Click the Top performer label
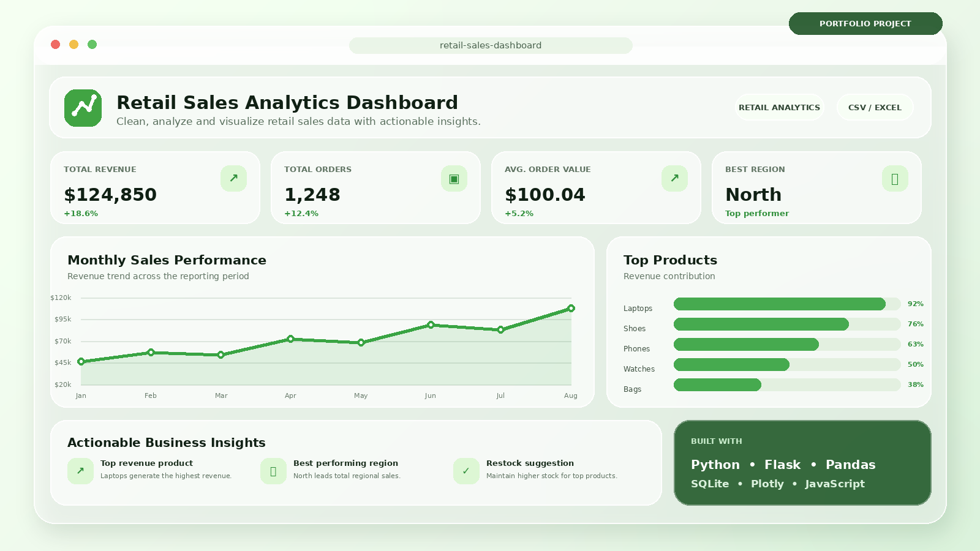Screen dimensions: 980x551 (757, 214)
